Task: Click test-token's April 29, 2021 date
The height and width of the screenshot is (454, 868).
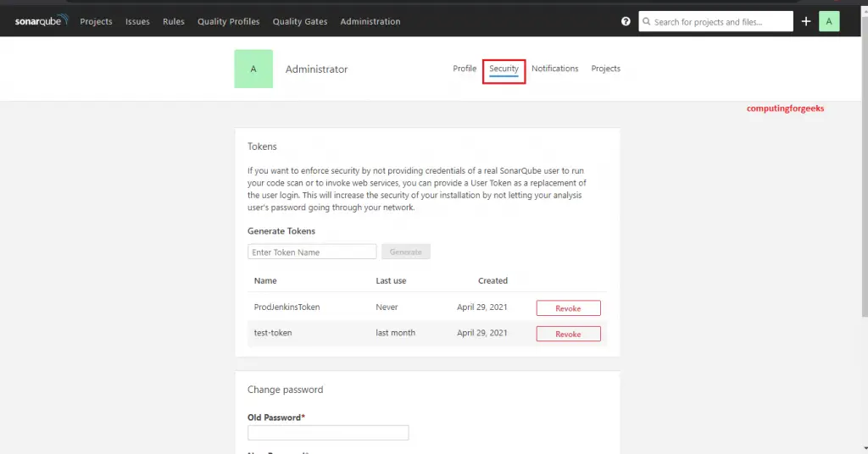Action: click(x=482, y=333)
